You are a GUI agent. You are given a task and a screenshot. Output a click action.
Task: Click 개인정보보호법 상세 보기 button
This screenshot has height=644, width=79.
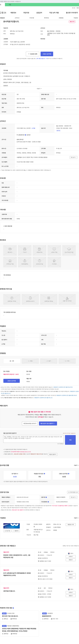coord(30,423)
